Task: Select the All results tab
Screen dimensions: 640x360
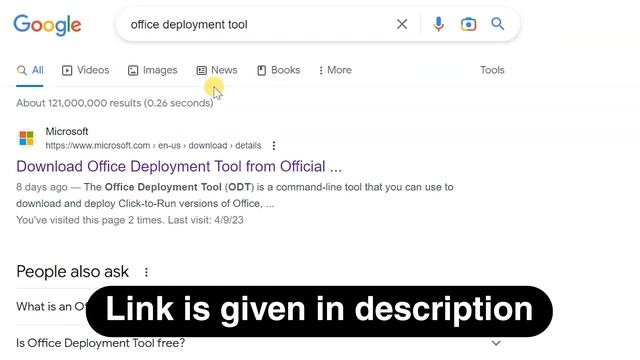Action: [x=30, y=70]
